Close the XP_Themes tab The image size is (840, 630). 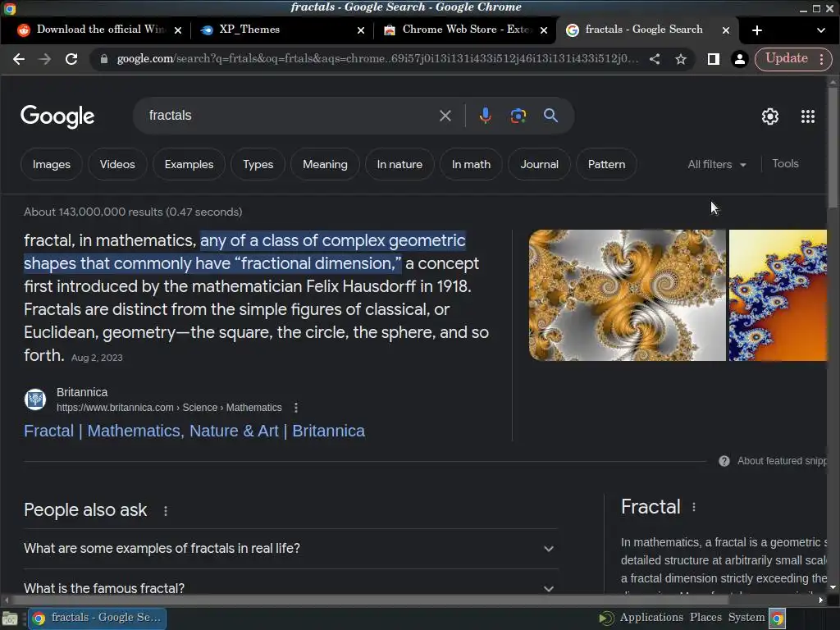[x=361, y=30]
